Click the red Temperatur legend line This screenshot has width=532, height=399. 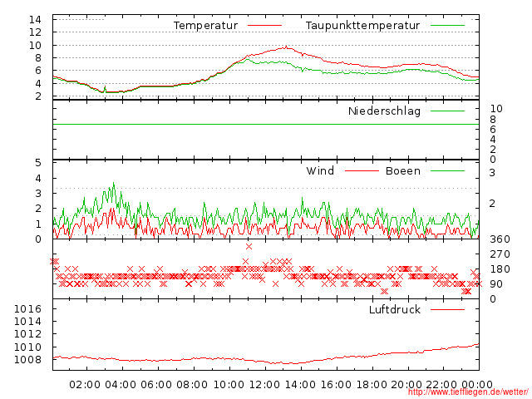(265, 26)
